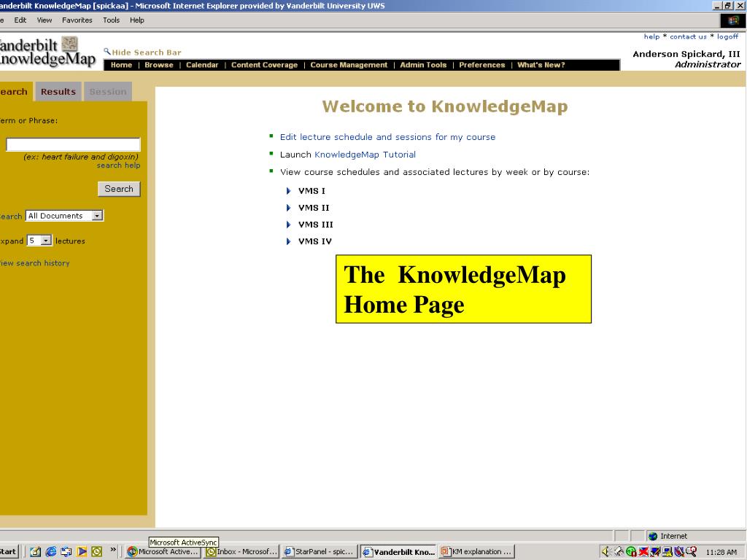Click the contact us link
Viewport: 747px width, 560px height.
click(x=688, y=36)
